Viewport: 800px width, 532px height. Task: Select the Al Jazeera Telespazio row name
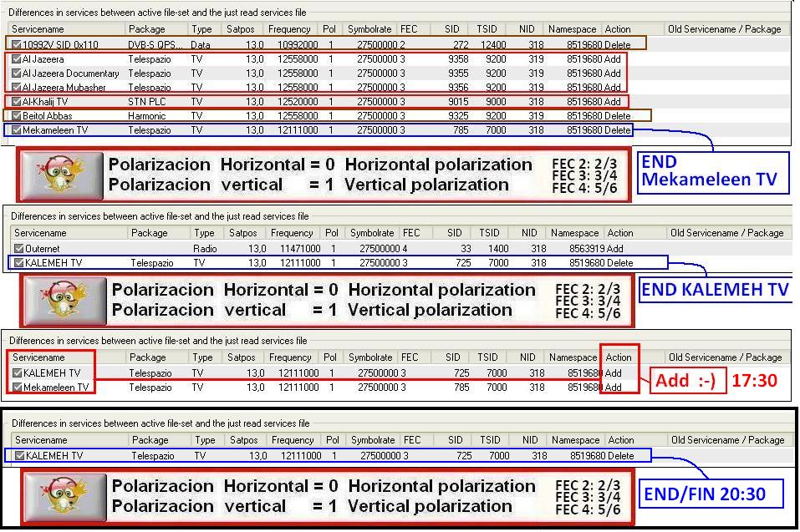point(43,59)
